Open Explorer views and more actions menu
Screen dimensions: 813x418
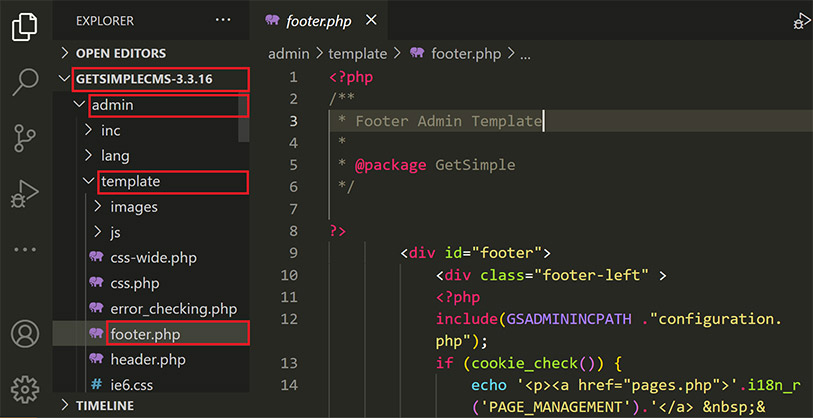click(x=223, y=20)
